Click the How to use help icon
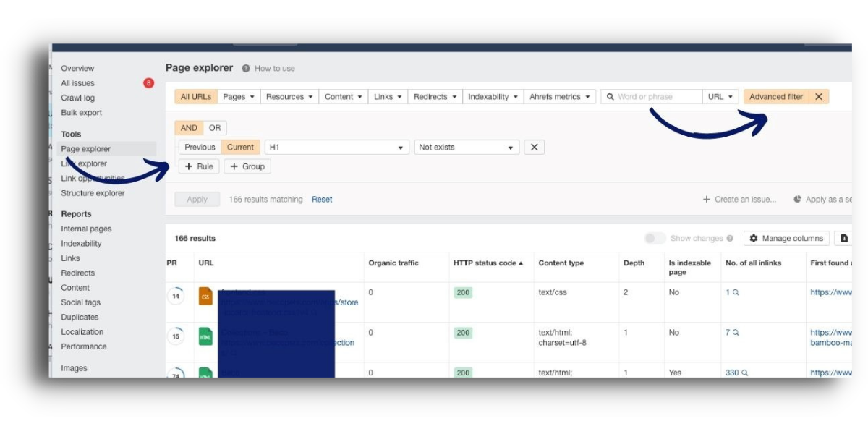This screenshot has width=868, height=434. (x=246, y=69)
